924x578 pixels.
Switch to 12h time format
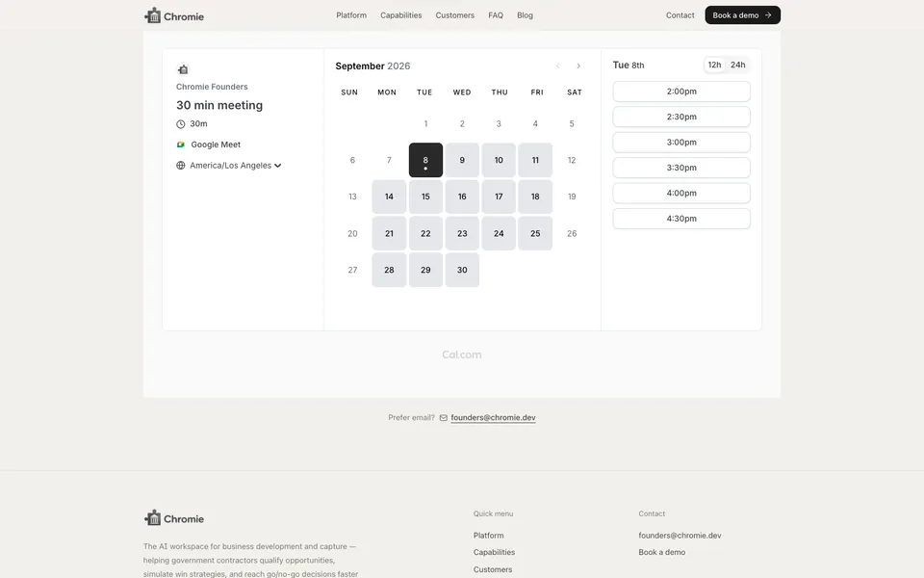tap(714, 65)
